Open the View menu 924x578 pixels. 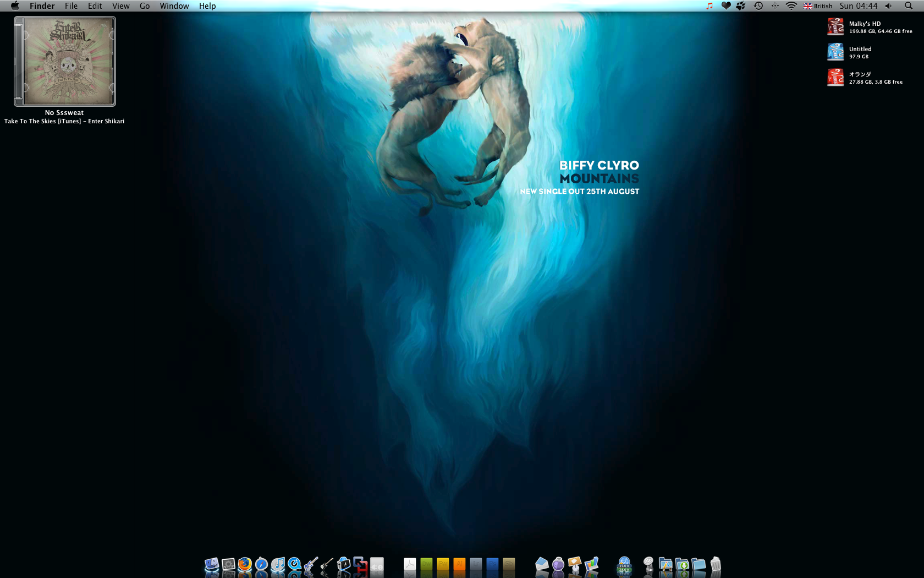pos(120,6)
